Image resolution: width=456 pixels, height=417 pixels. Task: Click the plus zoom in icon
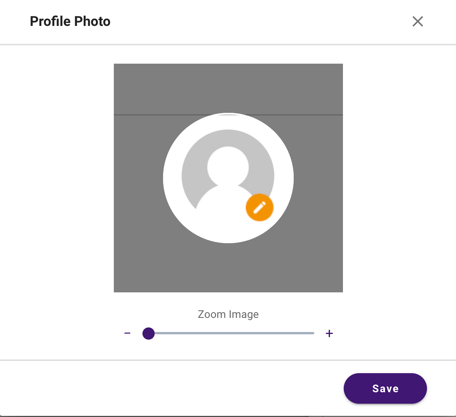329,333
